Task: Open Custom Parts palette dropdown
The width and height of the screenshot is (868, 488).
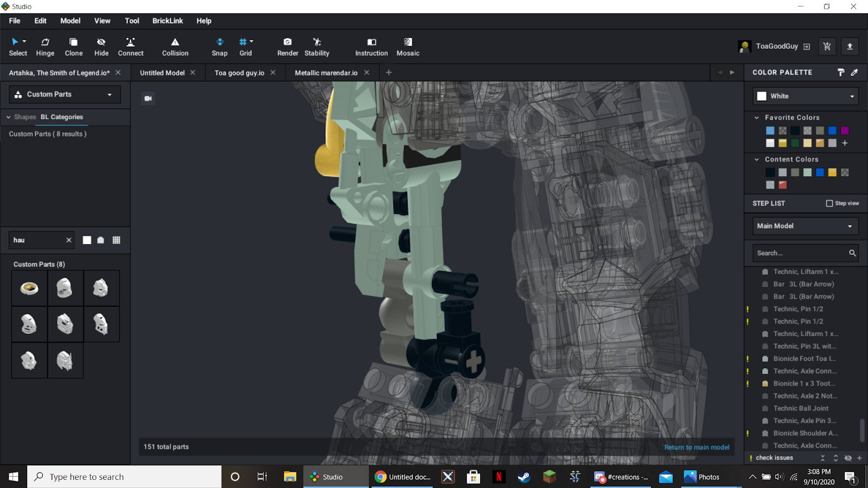Action: [65, 94]
